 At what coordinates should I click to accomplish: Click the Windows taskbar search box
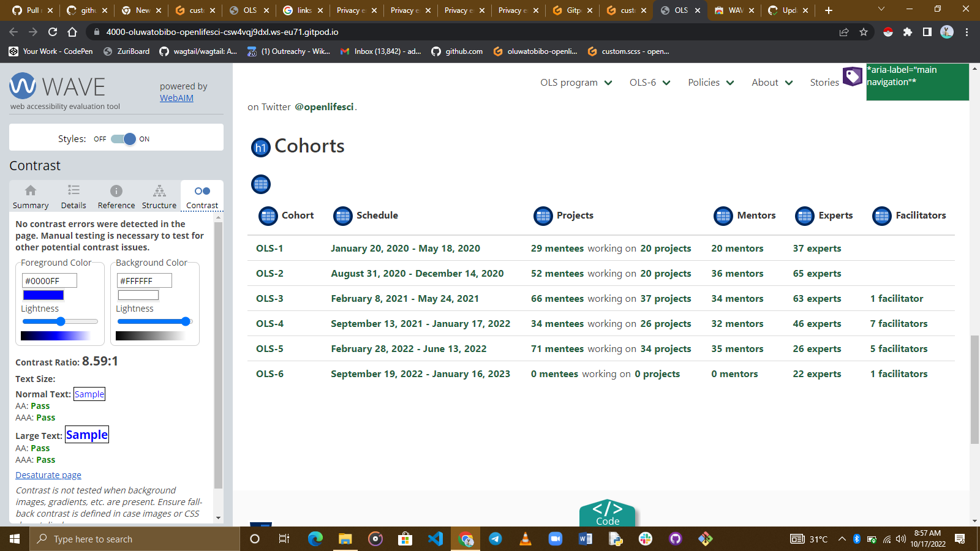point(135,539)
